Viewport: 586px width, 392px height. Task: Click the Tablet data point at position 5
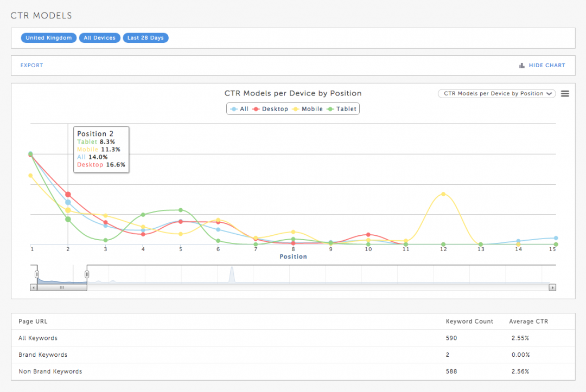pos(181,210)
